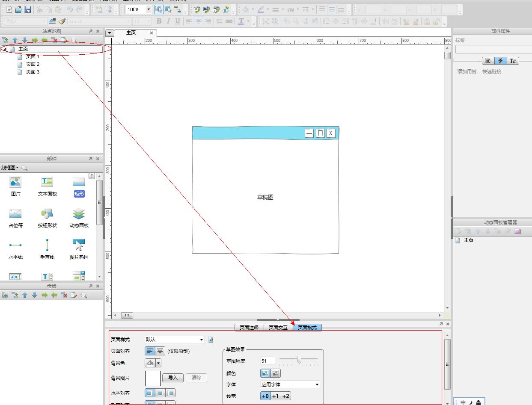Select the 矩形 rectangle widget

[79, 187]
